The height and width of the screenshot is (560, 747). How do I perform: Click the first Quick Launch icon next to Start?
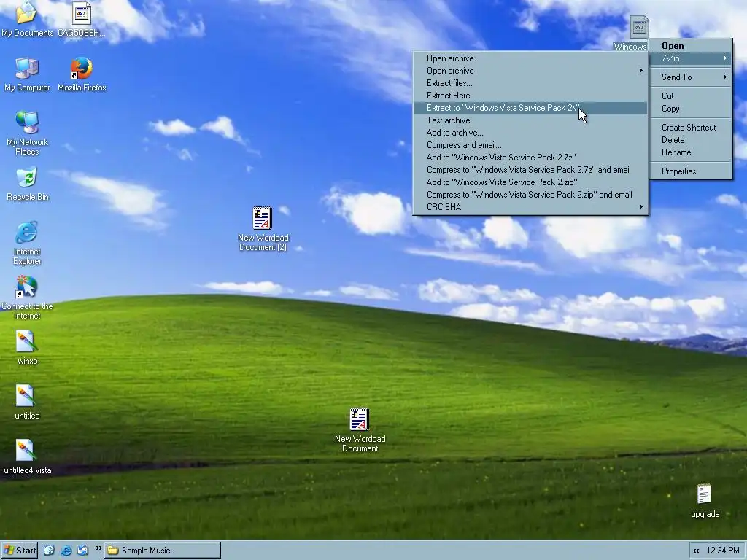49,550
